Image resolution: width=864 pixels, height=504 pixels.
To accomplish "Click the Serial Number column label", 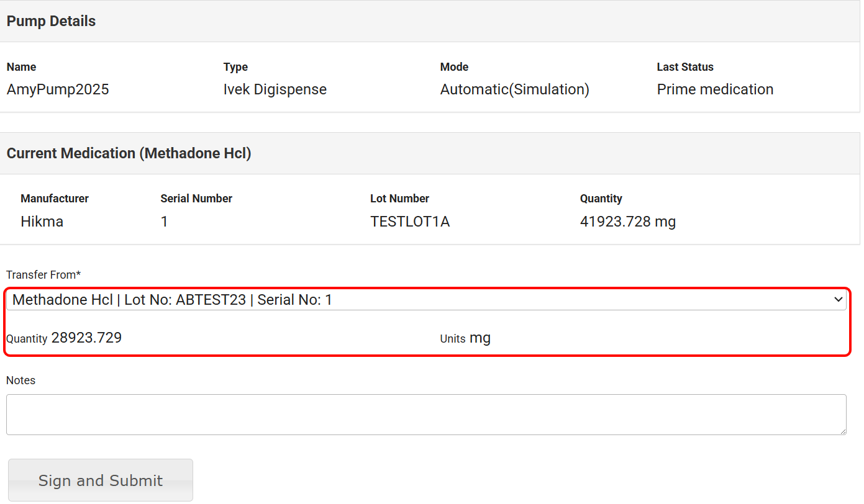I will coord(196,199).
